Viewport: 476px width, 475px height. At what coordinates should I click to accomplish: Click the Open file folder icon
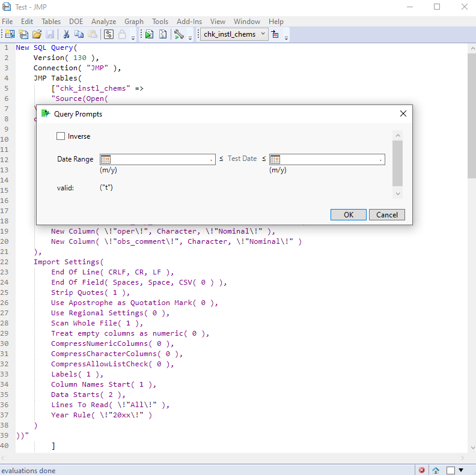point(37,35)
